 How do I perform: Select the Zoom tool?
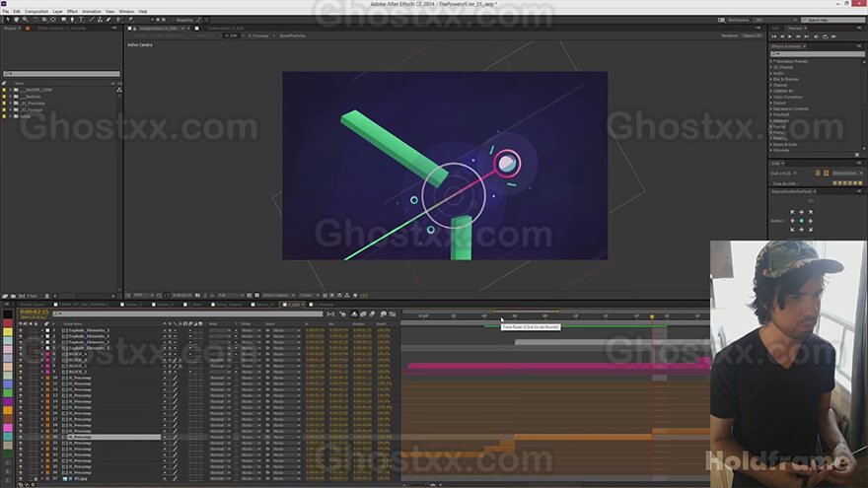click(x=25, y=20)
